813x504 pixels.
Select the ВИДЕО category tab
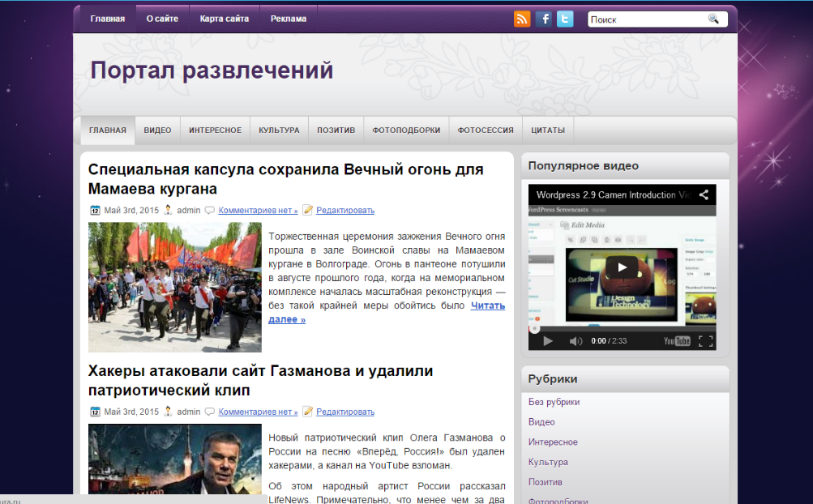157,130
